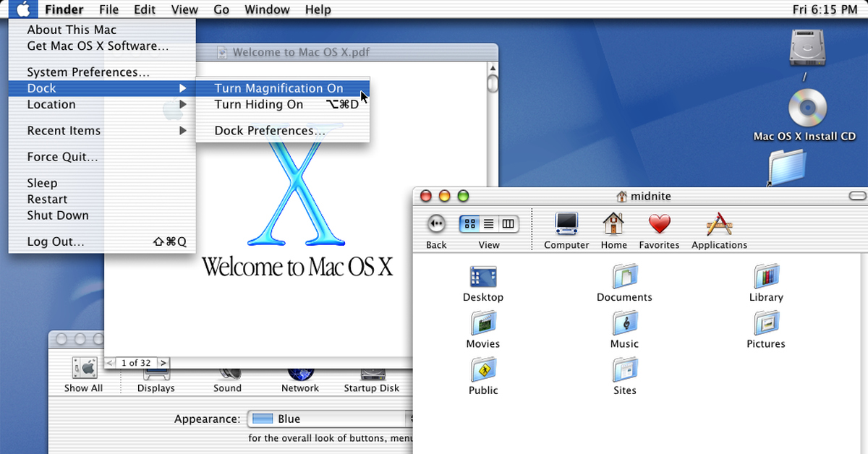The image size is (868, 454).
Task: Open the Computer icon in Finder toolbar
Action: tap(566, 225)
